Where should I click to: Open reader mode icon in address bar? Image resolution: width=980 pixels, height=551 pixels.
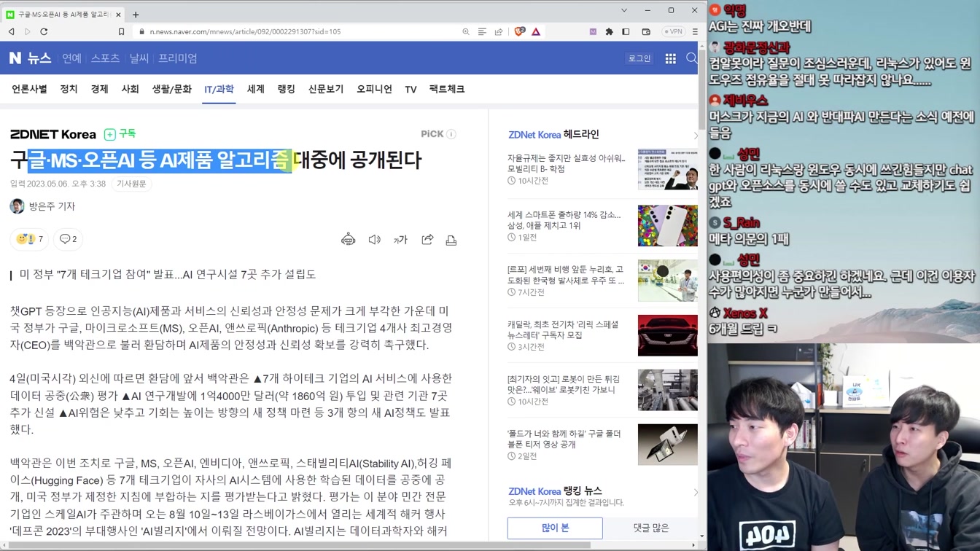(x=482, y=31)
